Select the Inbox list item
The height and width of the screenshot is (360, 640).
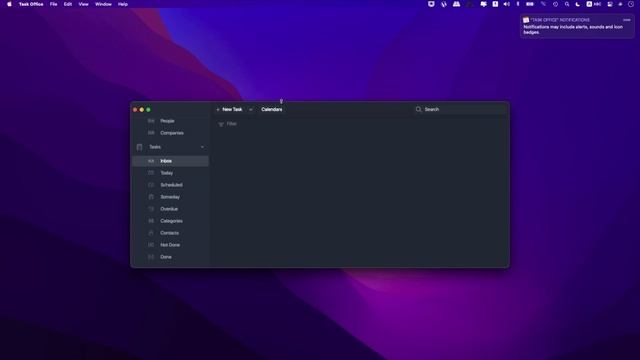coord(171,161)
